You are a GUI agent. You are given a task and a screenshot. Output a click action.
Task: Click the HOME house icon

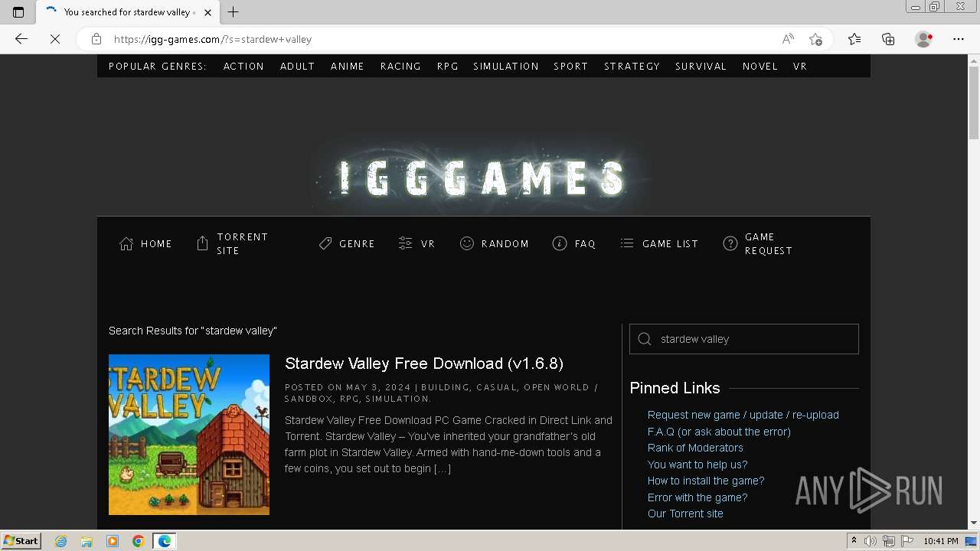coord(126,243)
